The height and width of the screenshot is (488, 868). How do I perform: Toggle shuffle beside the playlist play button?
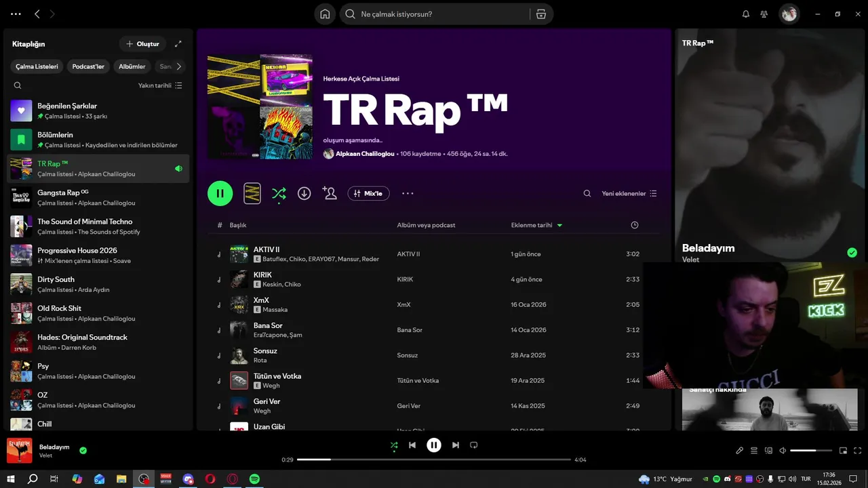[279, 193]
